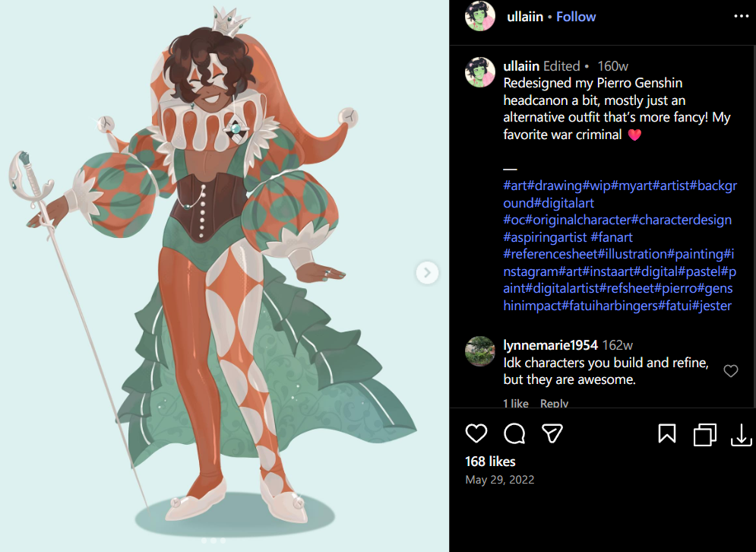The image size is (756, 552).
Task: Reply to lynnemarie1954's comment
Action: [x=554, y=404]
